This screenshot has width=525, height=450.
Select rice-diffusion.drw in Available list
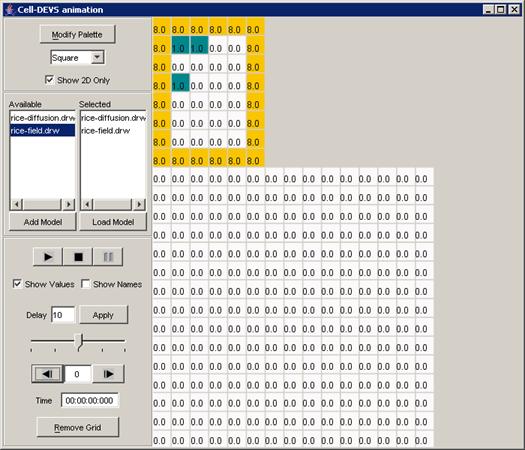(43, 118)
